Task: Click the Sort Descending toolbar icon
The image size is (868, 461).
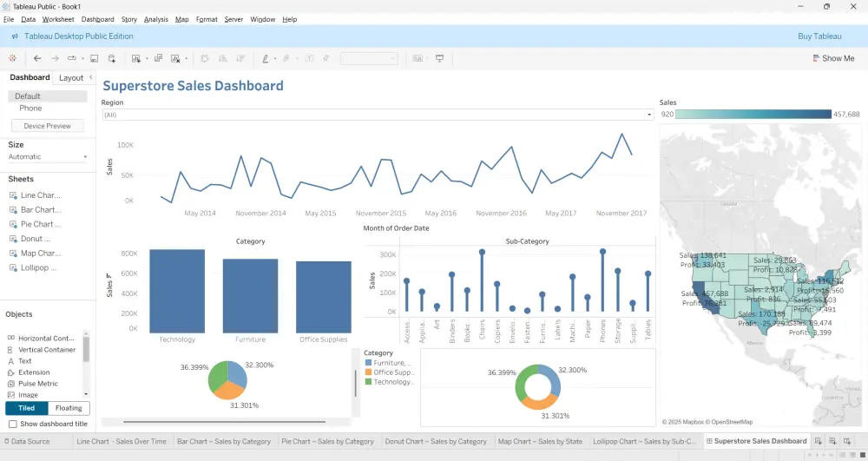Action: 240,58
